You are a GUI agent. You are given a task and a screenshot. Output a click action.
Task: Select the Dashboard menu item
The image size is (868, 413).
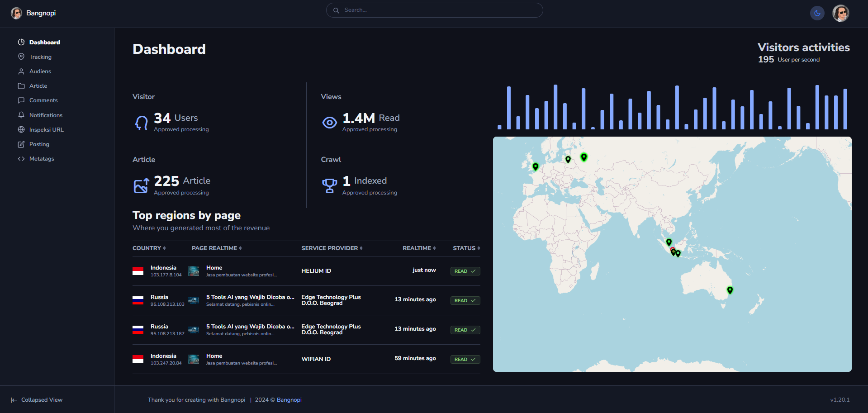click(x=44, y=43)
